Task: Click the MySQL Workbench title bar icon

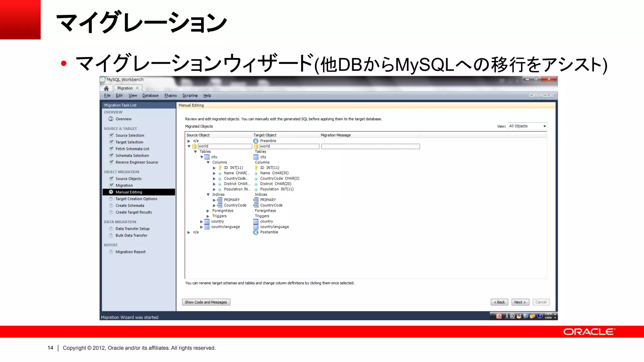Action: click(103, 80)
